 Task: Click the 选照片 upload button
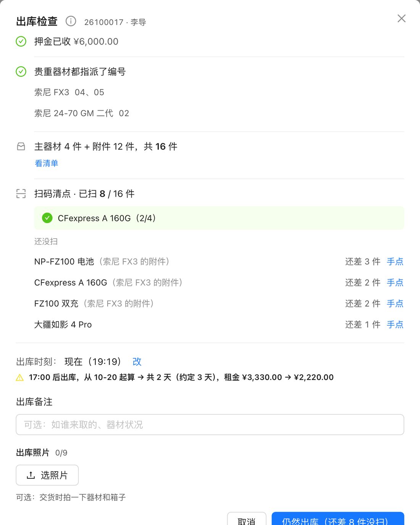pos(47,475)
